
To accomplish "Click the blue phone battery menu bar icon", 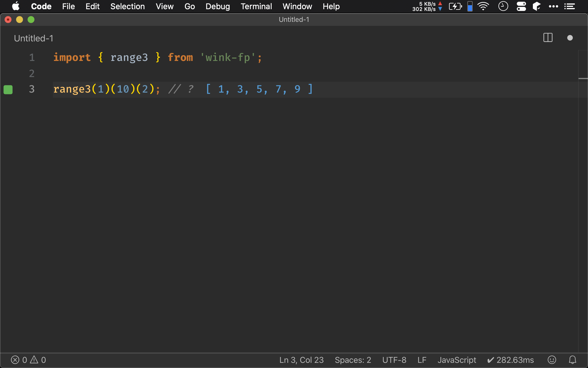I will (470, 6).
